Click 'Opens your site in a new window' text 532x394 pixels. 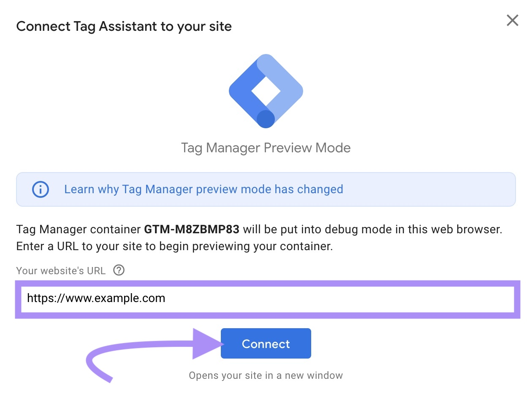point(266,375)
